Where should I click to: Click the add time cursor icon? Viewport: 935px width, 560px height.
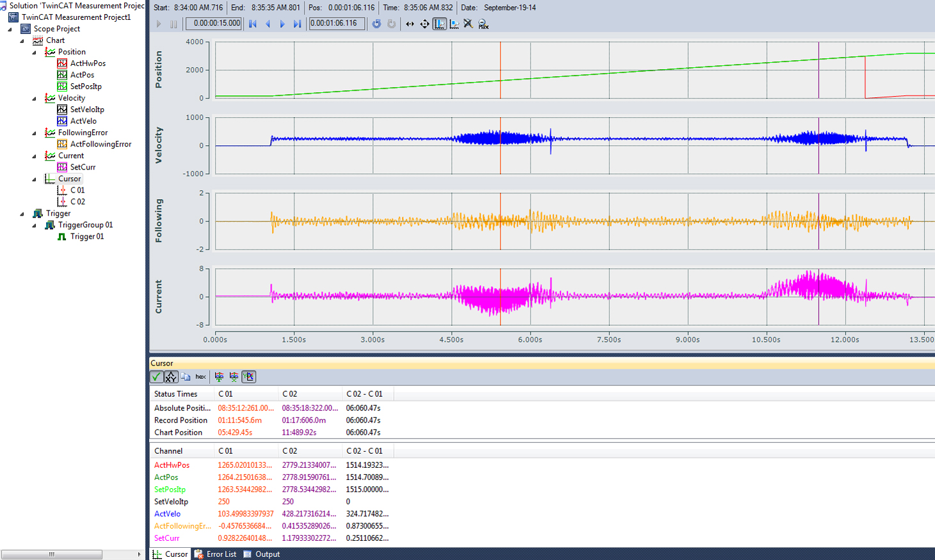point(219,377)
